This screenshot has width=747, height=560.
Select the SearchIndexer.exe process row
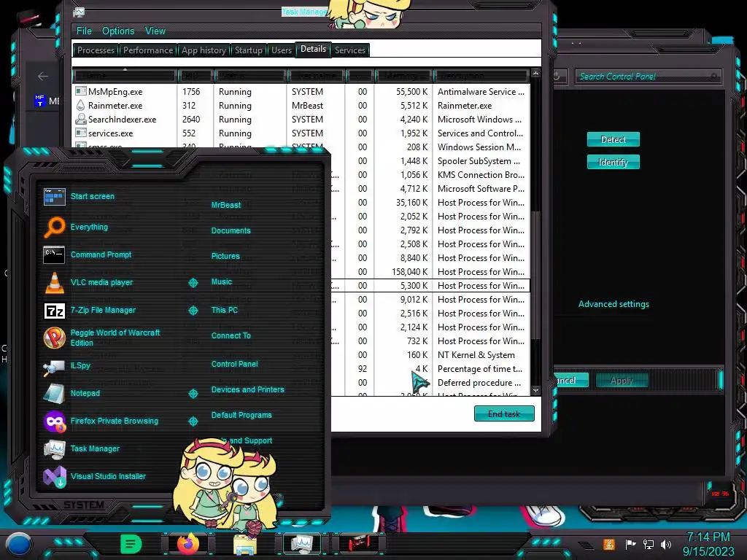coord(301,119)
